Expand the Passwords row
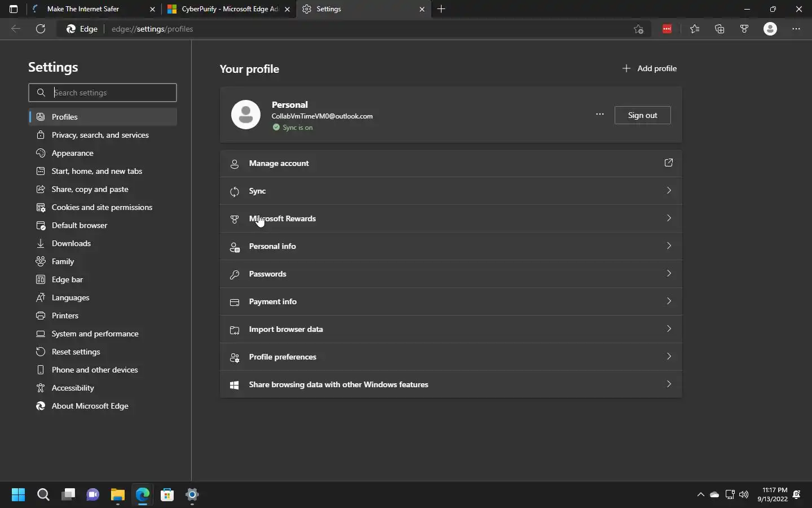812x508 pixels. click(451, 274)
